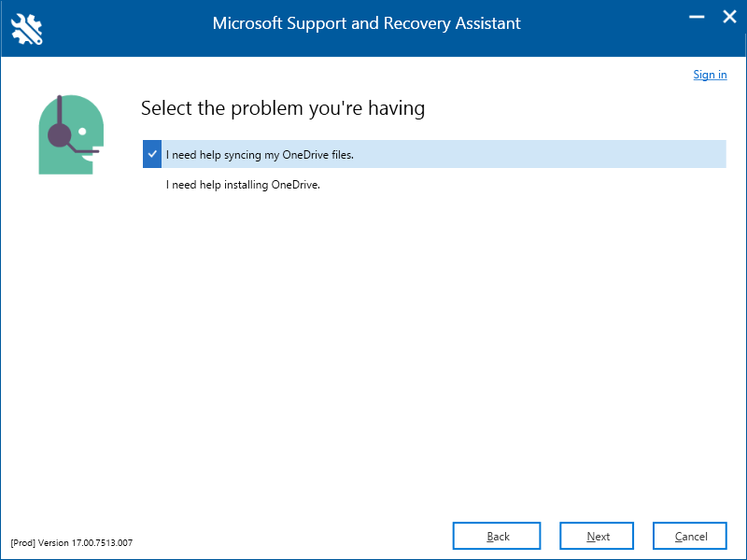Image resolution: width=747 pixels, height=560 pixels.
Task: Close the Support and Recovery Assistant window
Action: (x=729, y=17)
